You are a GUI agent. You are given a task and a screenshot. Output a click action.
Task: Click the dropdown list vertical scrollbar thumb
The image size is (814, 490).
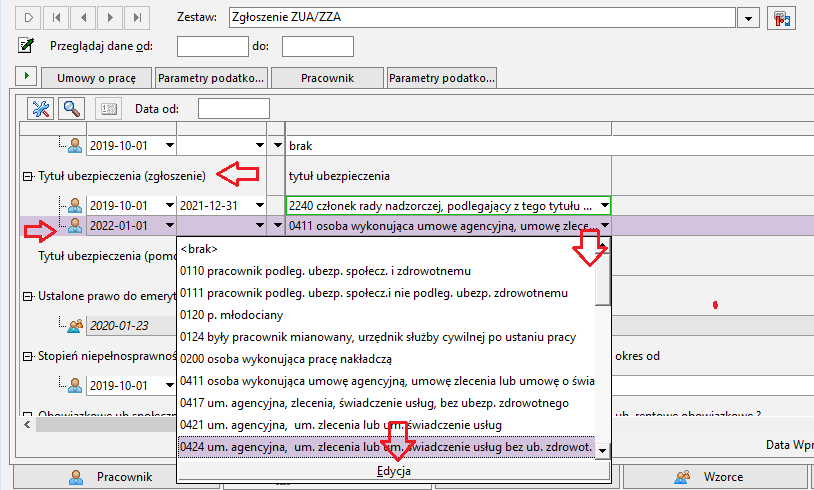603,279
